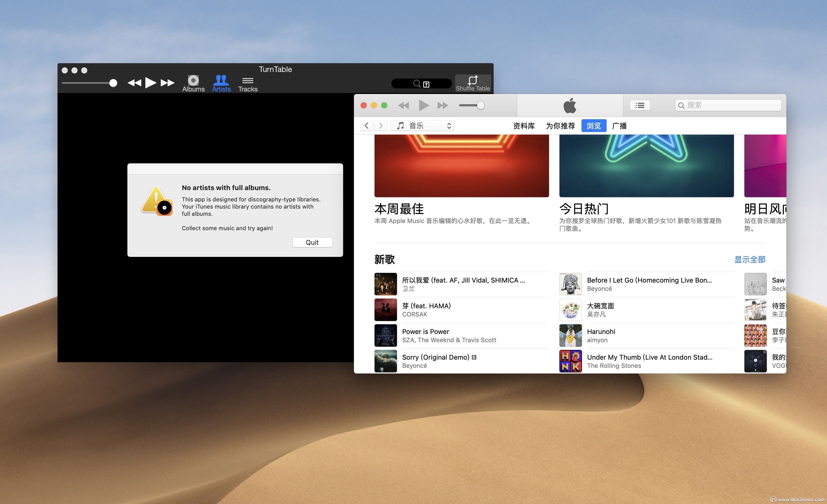Click the explicit E badge on Sorry
Image resolution: width=827 pixels, height=504 pixels.
pos(474,358)
